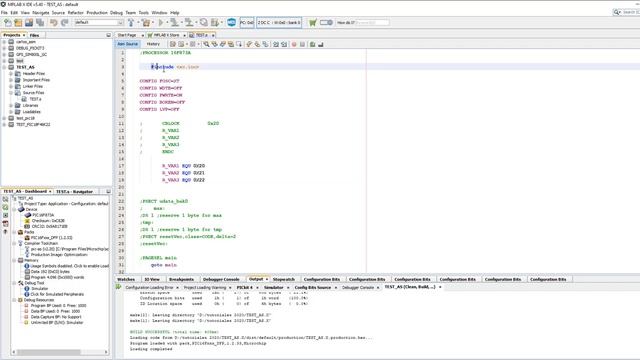Click 'Click for Simulated Peripherals' link
This screenshot has width=640, height=360.
tap(57, 294)
